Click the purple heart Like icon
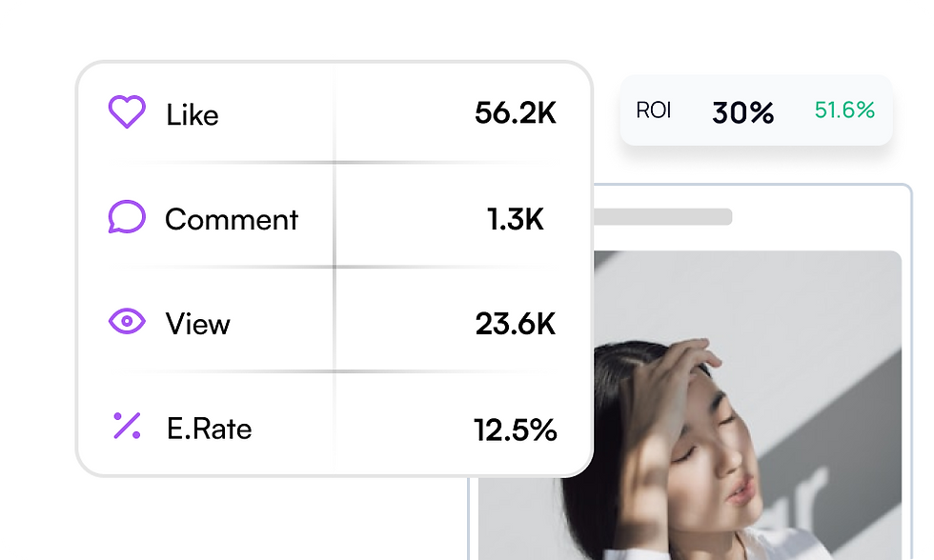This screenshot has width=934, height=560. pyautogui.click(x=127, y=113)
